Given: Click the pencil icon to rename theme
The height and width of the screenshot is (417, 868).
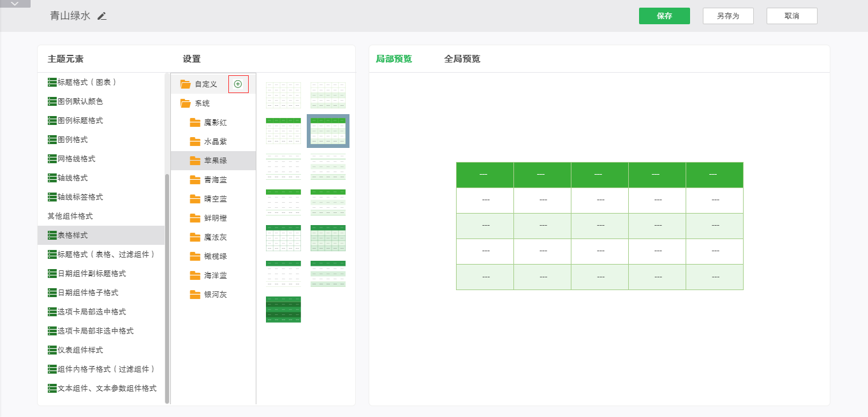Looking at the screenshot, I should [102, 16].
